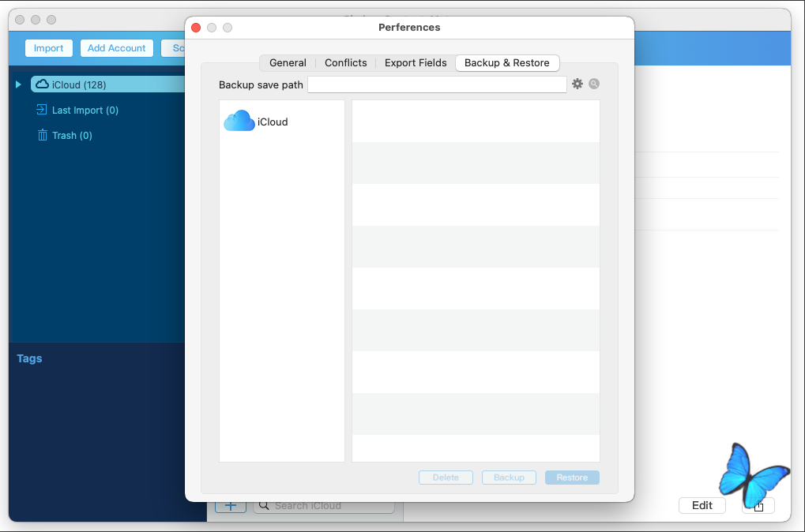Click the magnifier icon next to gear

(594, 84)
